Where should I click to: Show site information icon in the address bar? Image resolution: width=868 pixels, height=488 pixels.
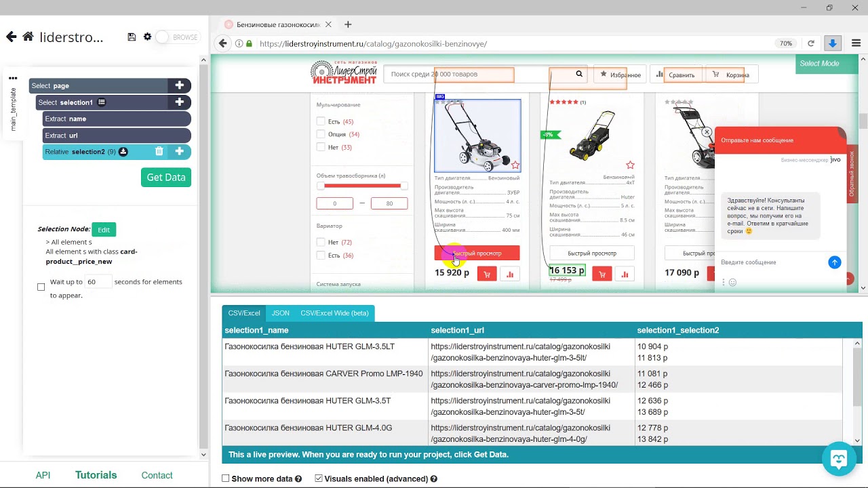click(x=239, y=43)
